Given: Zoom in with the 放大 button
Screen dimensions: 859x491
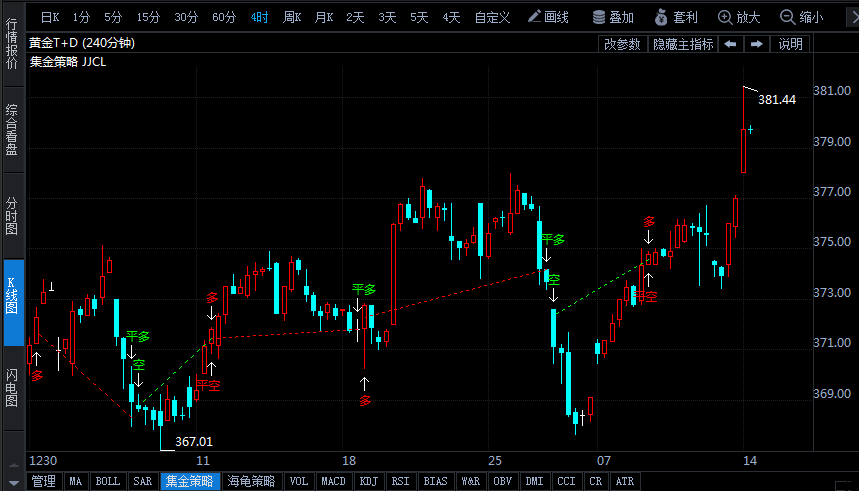Looking at the screenshot, I should tap(739, 17).
